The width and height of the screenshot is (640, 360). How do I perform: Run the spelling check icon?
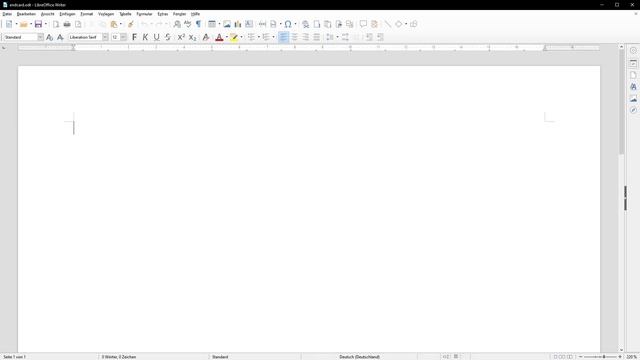click(188, 24)
